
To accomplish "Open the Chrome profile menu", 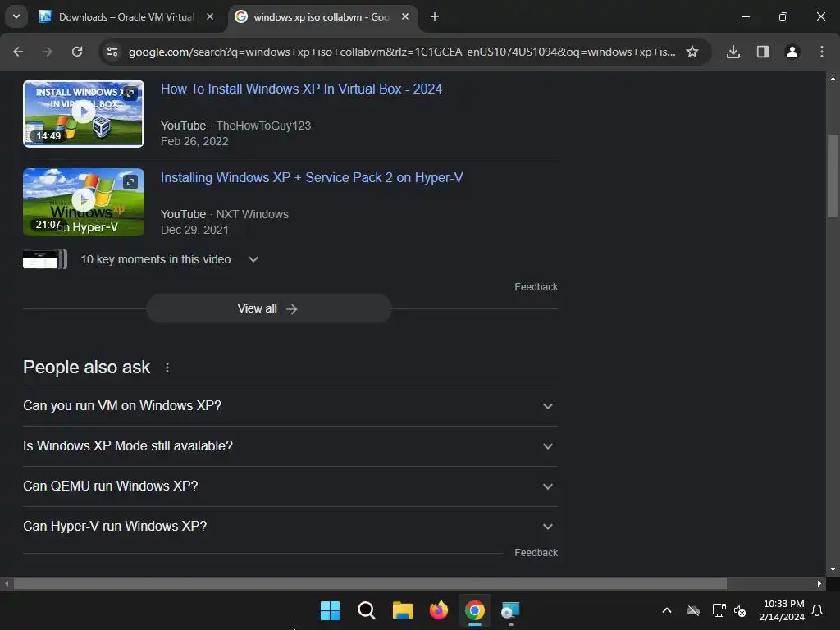I will pyautogui.click(x=792, y=52).
